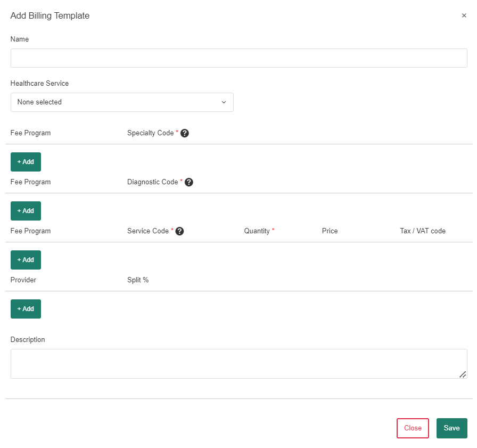
Task: Dismiss dialog with the X icon
Action: coord(464,15)
